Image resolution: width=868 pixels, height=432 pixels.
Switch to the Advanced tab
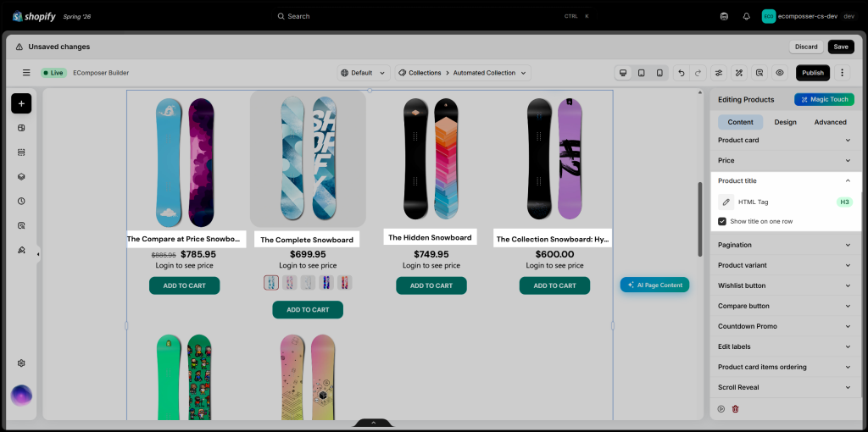(x=830, y=122)
